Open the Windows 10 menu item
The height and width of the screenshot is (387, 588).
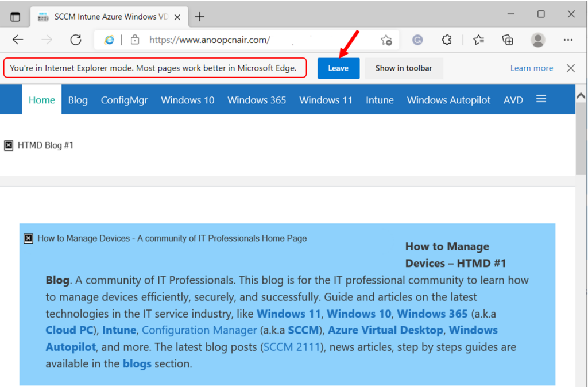[x=188, y=100]
